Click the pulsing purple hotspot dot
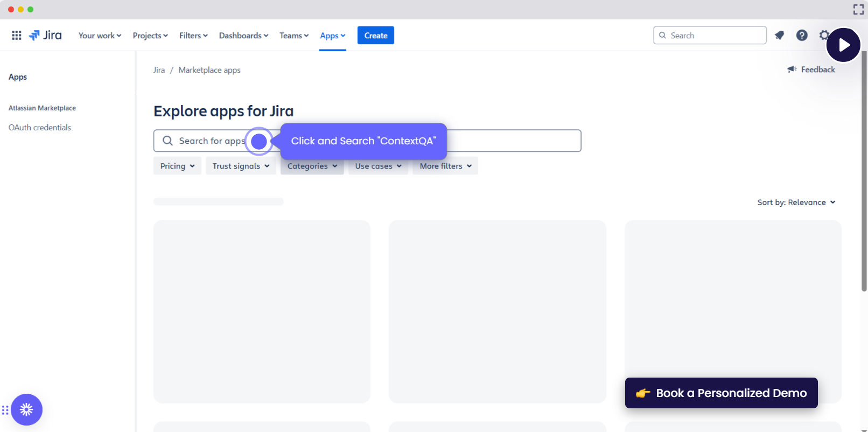The height and width of the screenshot is (432, 868). 259,141
